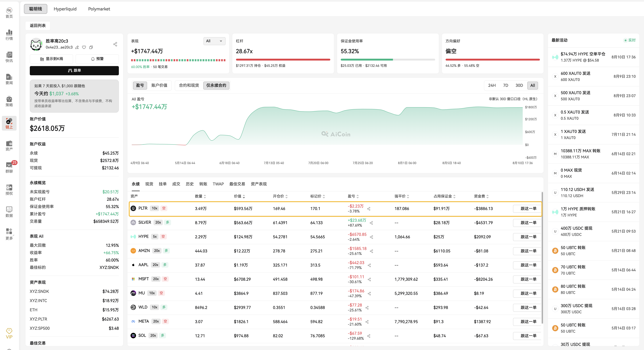Set chart range to 7D

505,85
